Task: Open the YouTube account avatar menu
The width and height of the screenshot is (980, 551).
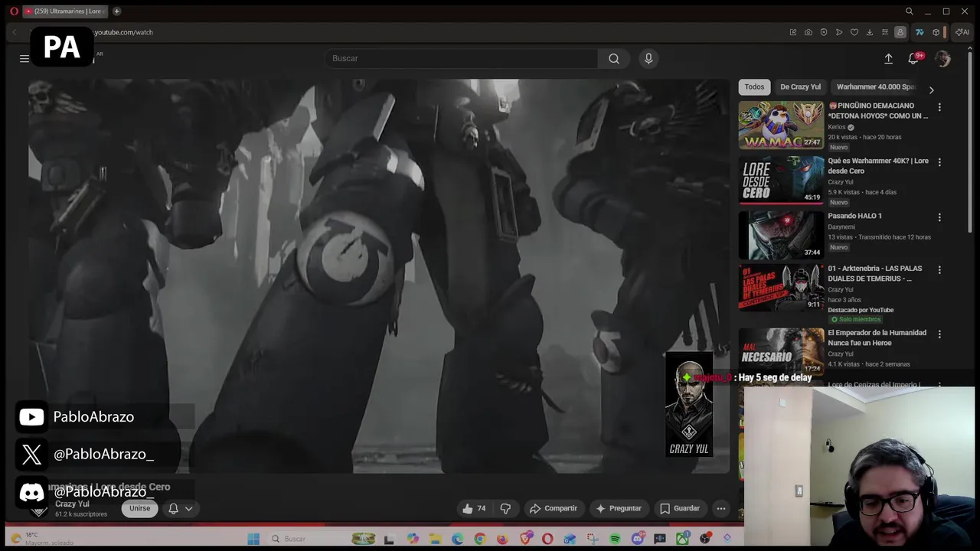Action: click(x=942, y=59)
